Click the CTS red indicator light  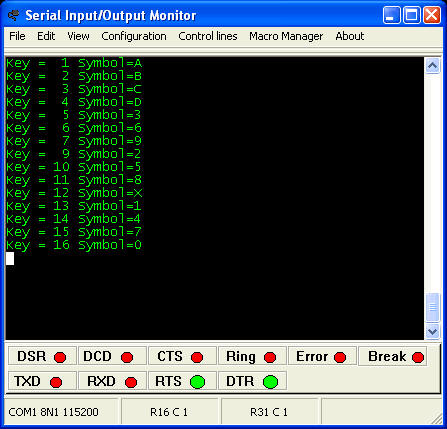click(197, 357)
